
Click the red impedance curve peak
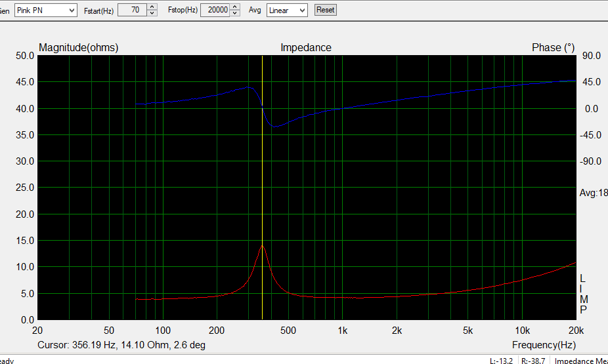click(262, 245)
